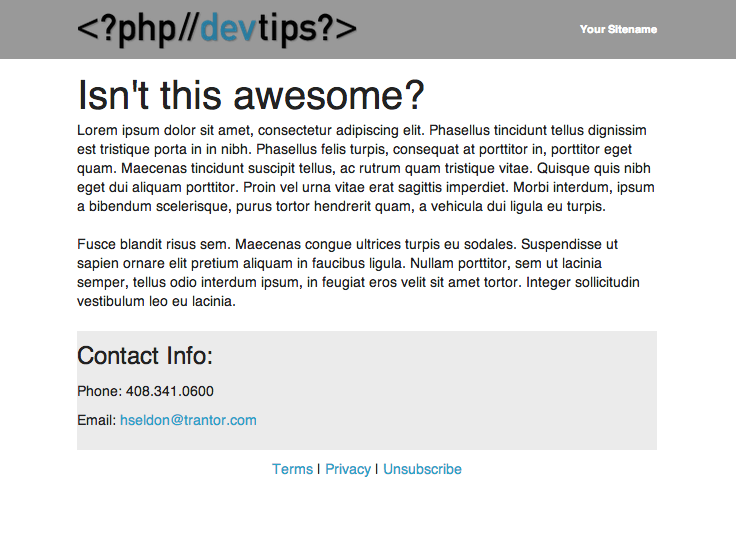736x542 pixels.
Task: Click the php devtips logo
Action: click(217, 29)
